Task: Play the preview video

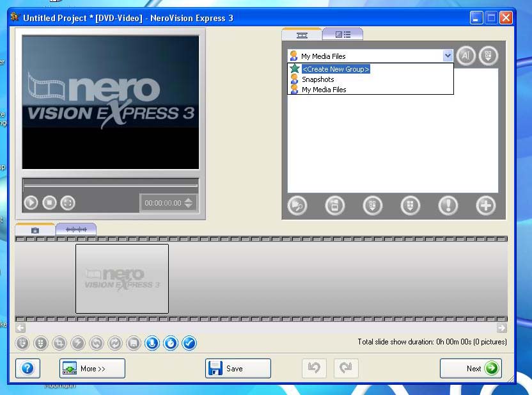Action: point(31,203)
